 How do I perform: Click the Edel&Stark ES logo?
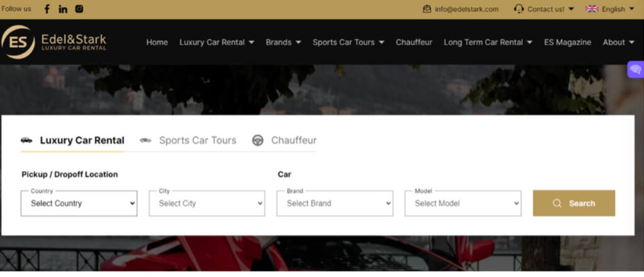pos(54,42)
